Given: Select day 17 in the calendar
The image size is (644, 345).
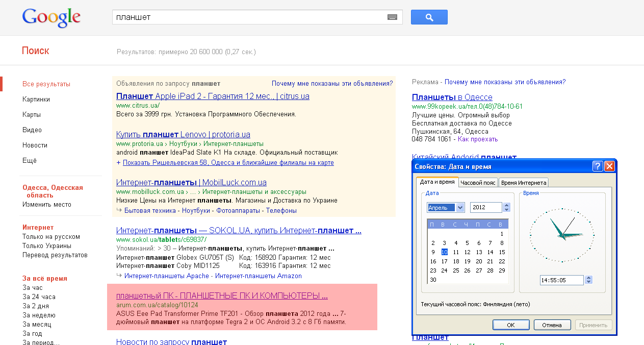Looking at the screenshot, I should point(444,261).
